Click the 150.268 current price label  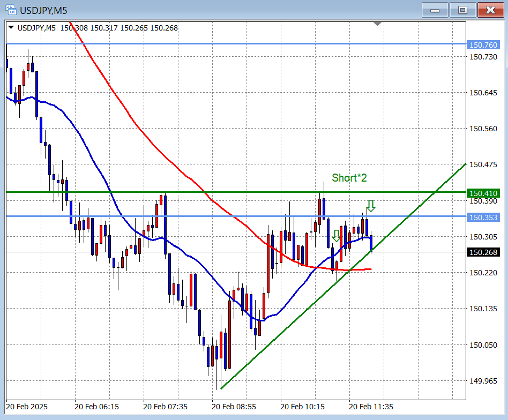tap(483, 252)
